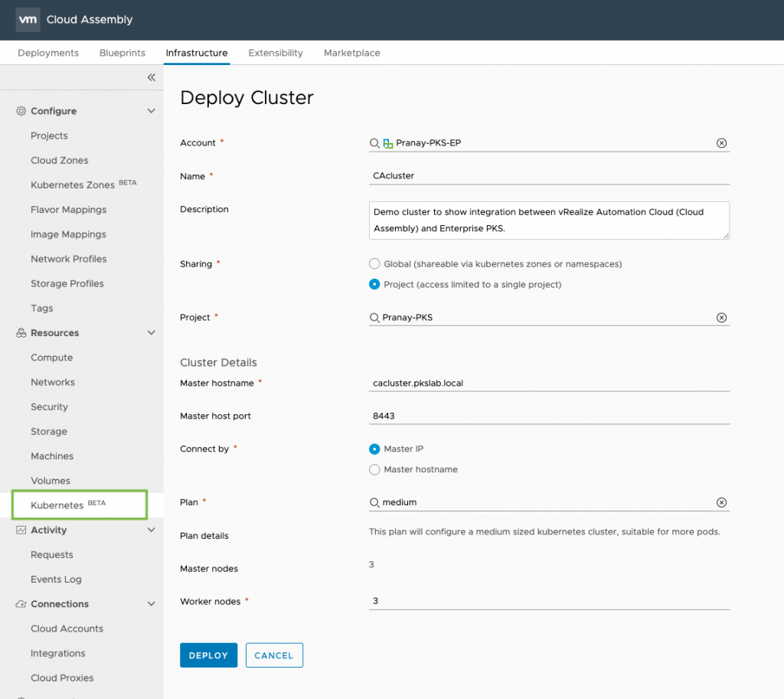Viewport: 784px width, 699px height.
Task: Click the search icon in Project field
Action: pos(374,318)
